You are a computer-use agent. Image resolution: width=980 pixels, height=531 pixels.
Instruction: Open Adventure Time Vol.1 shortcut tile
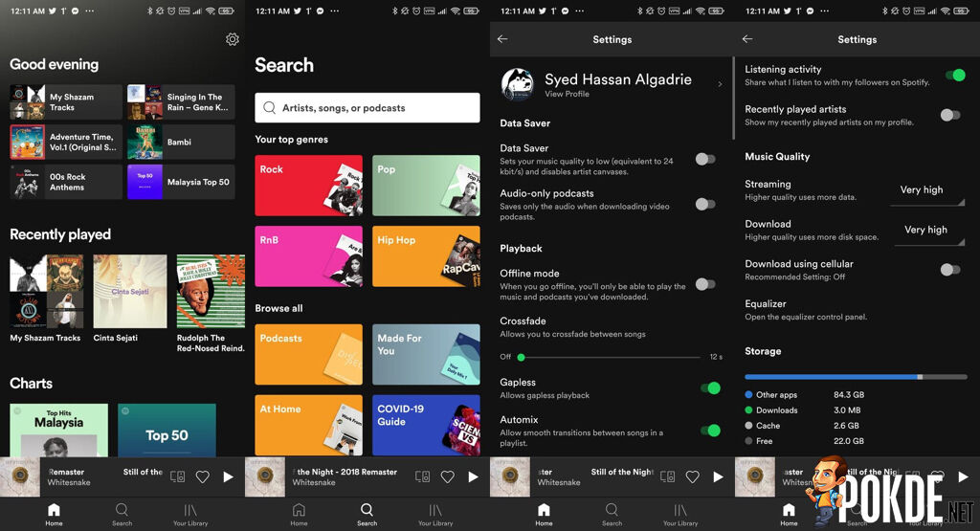(66, 142)
